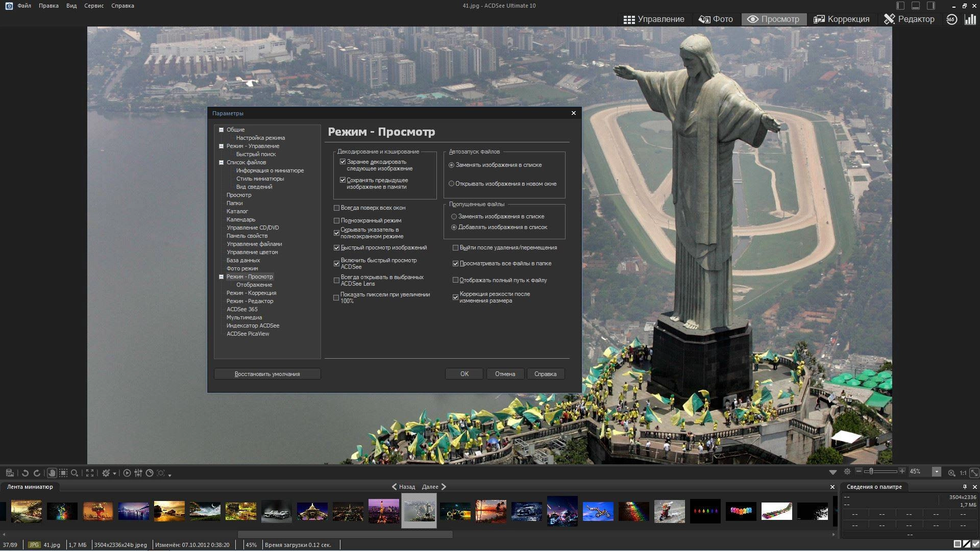Click the zoom-out minus button

click(x=859, y=472)
